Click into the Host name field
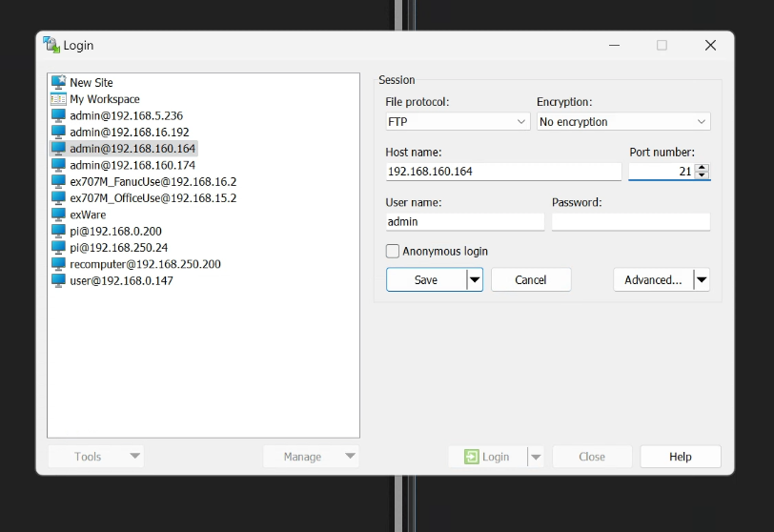774x532 pixels. (502, 172)
